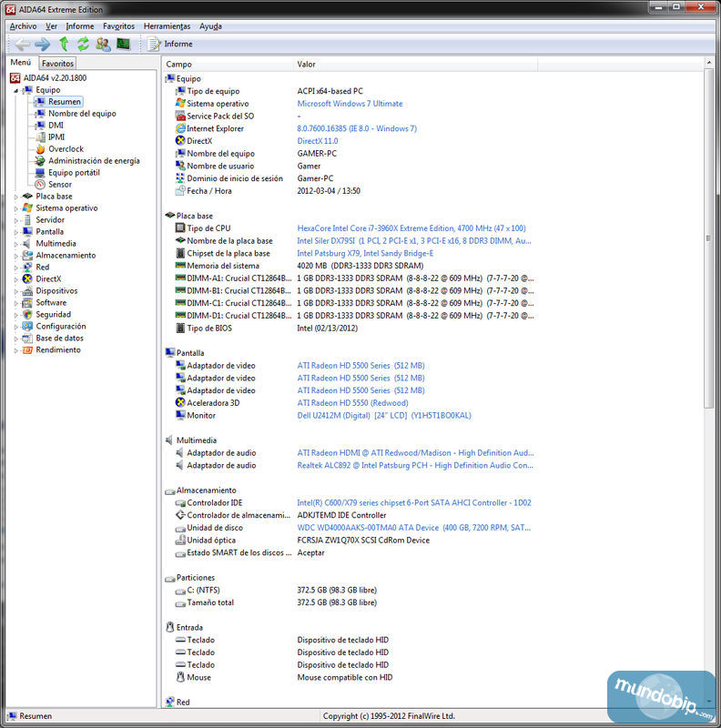Click the Aceleradora 3D row icon
Viewport: 721px width, 728px height.
click(180, 403)
